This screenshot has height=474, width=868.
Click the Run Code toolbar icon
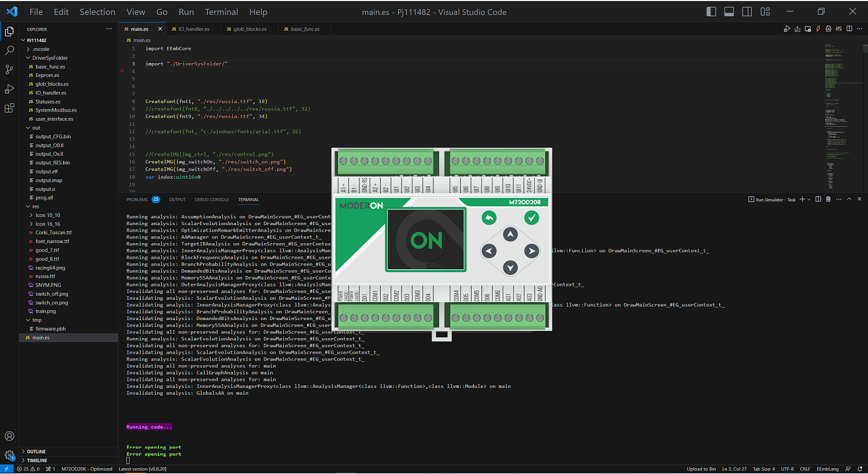coord(787,28)
